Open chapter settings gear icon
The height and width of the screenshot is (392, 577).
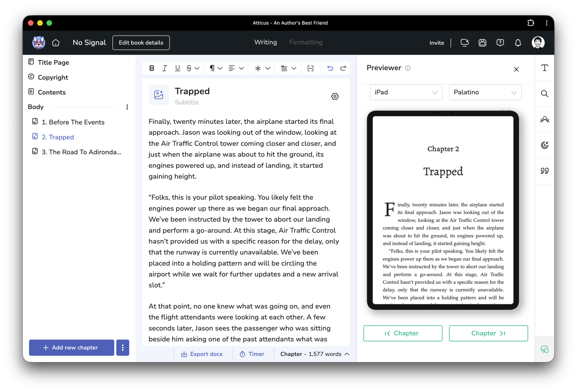(x=335, y=96)
